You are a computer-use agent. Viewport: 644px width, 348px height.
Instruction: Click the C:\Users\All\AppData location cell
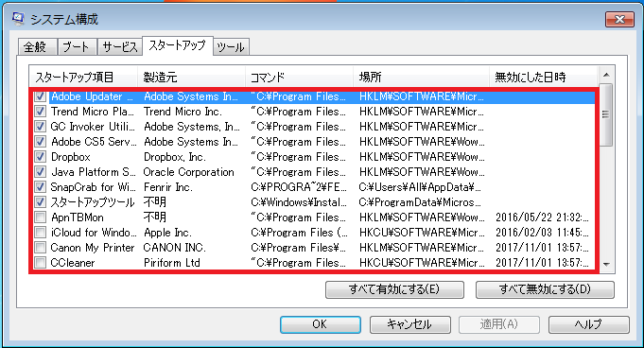point(420,187)
